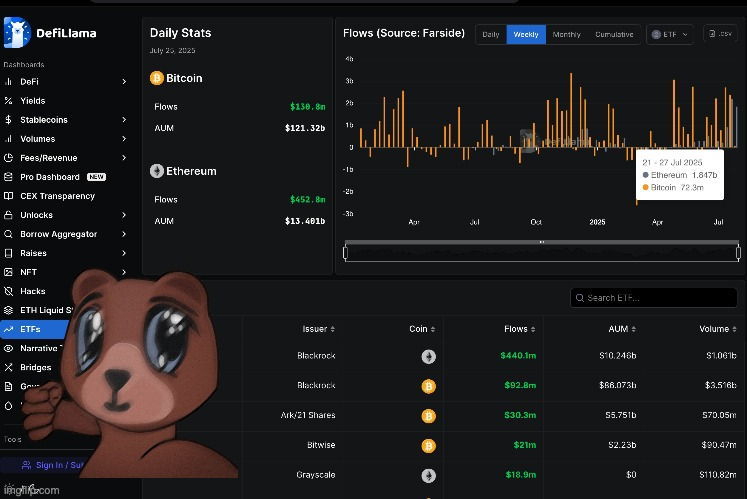Click Blackrock flows cell $440.1m
Viewport: 747px width, 499px height.
(518, 356)
